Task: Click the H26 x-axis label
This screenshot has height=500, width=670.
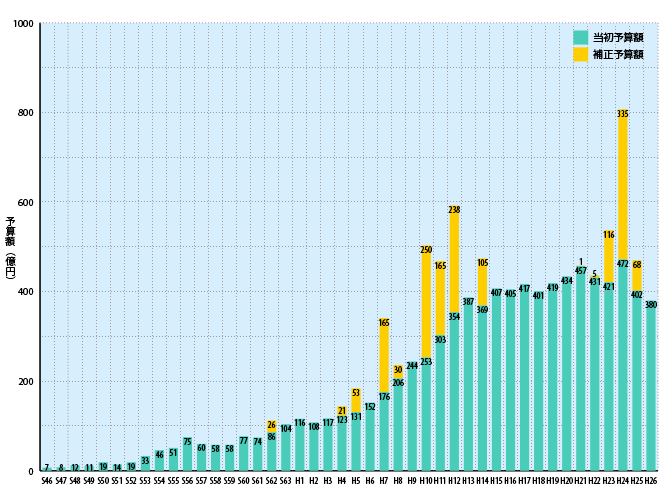Action: tap(651, 481)
